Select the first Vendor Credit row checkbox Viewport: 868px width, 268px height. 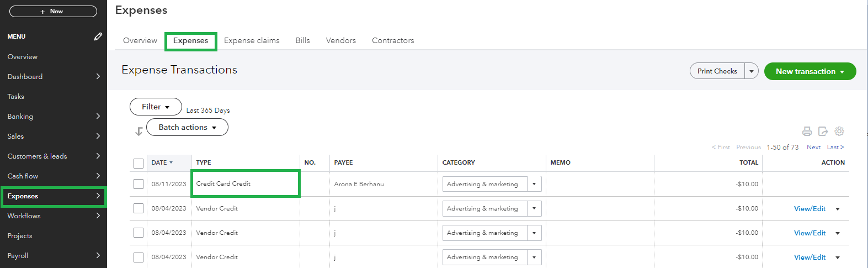pyautogui.click(x=139, y=208)
